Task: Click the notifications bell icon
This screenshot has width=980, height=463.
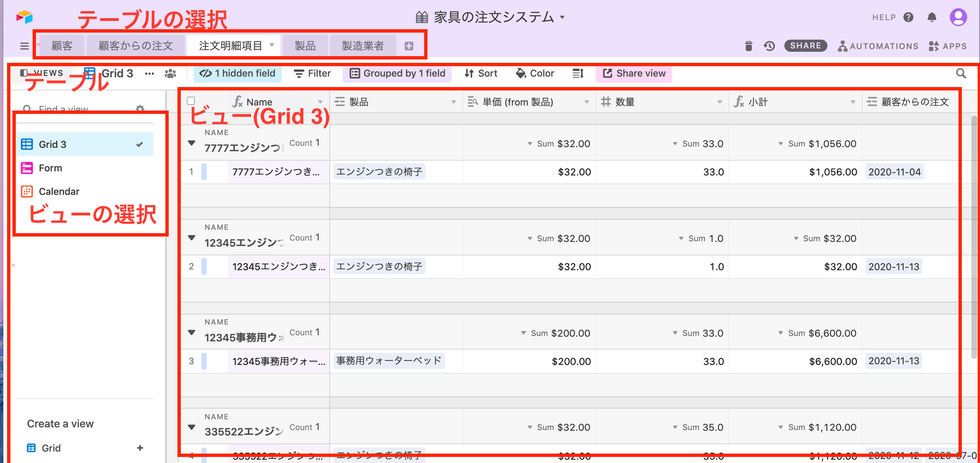Action: [x=932, y=17]
